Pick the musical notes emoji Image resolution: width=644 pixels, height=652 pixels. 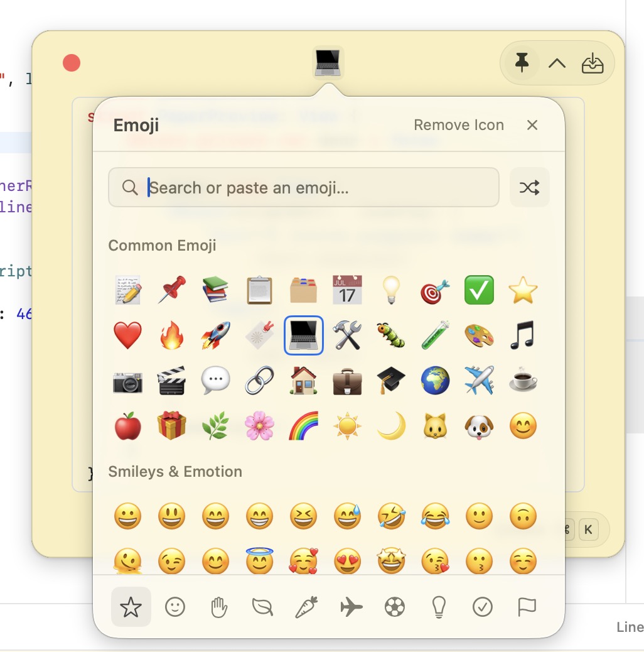(523, 335)
